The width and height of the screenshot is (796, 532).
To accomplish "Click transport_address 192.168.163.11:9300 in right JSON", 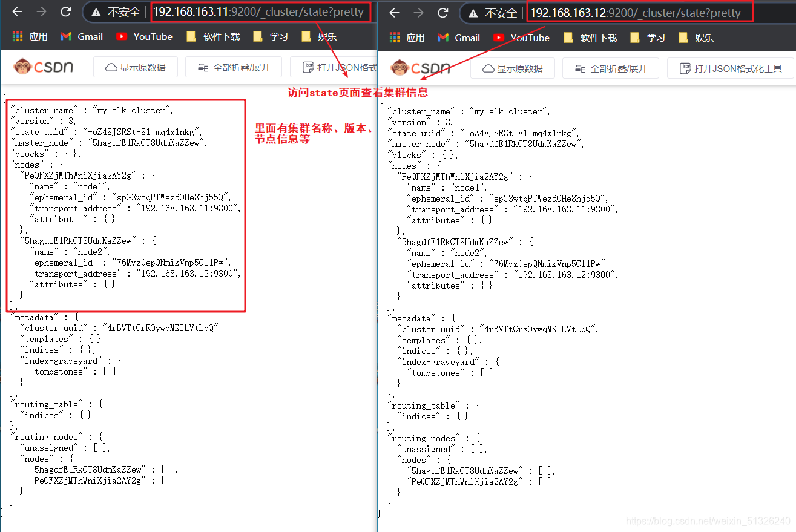I will (513, 209).
